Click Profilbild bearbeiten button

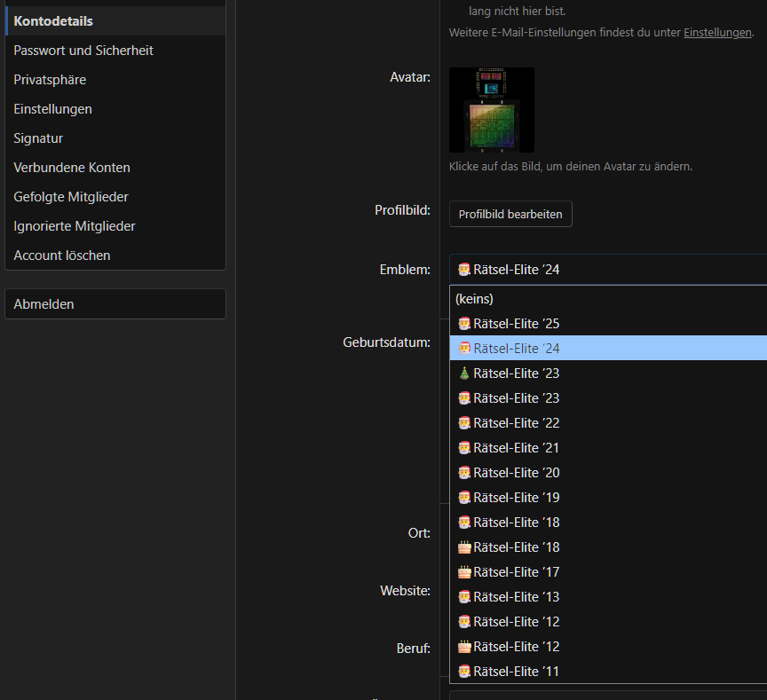(x=510, y=214)
